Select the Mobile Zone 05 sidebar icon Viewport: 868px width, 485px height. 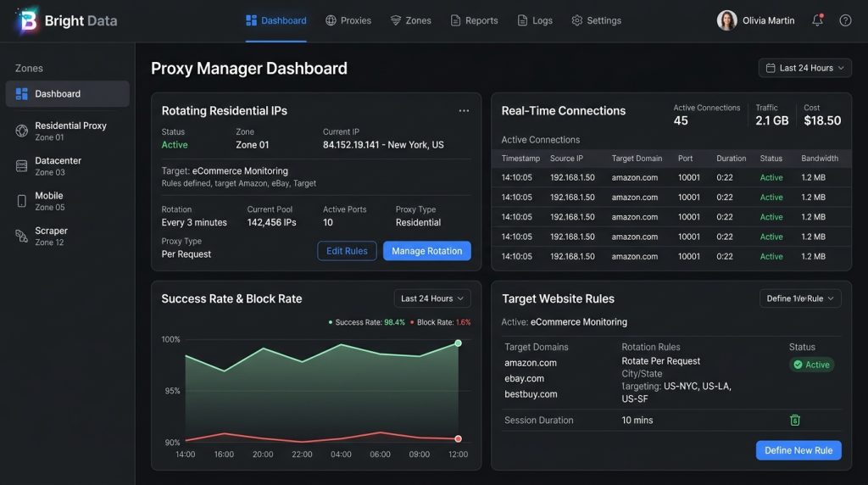[21, 201]
